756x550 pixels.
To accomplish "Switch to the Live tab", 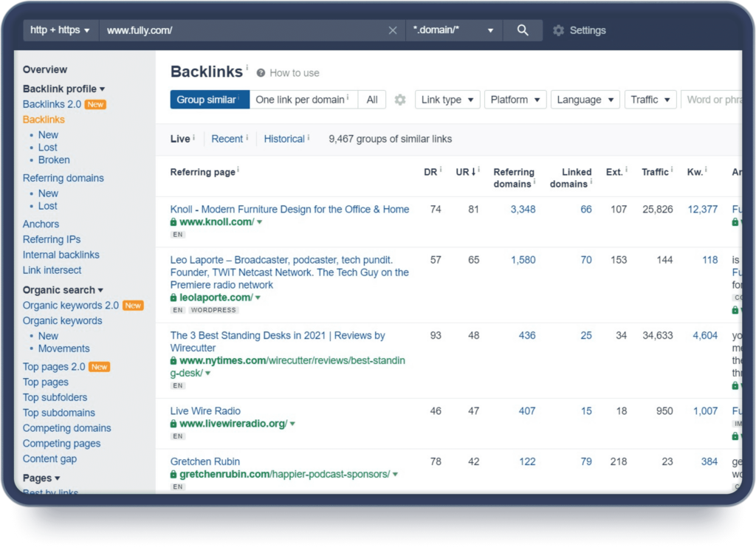I will coord(180,140).
